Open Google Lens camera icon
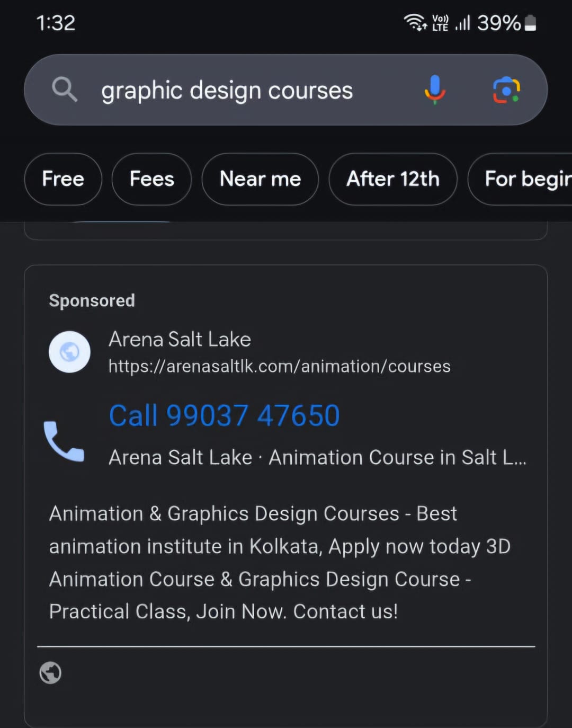This screenshot has height=728, width=572. click(506, 90)
